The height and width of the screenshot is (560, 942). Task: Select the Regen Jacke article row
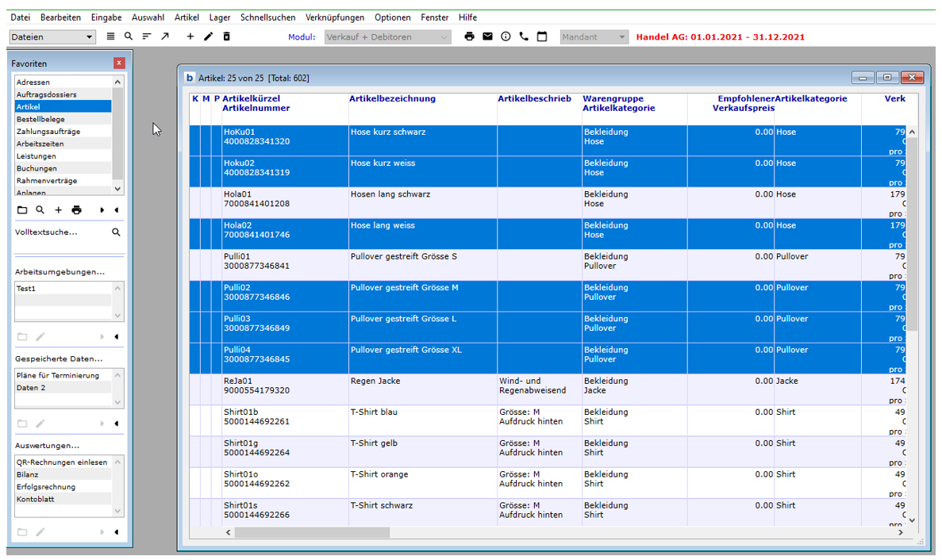375,382
